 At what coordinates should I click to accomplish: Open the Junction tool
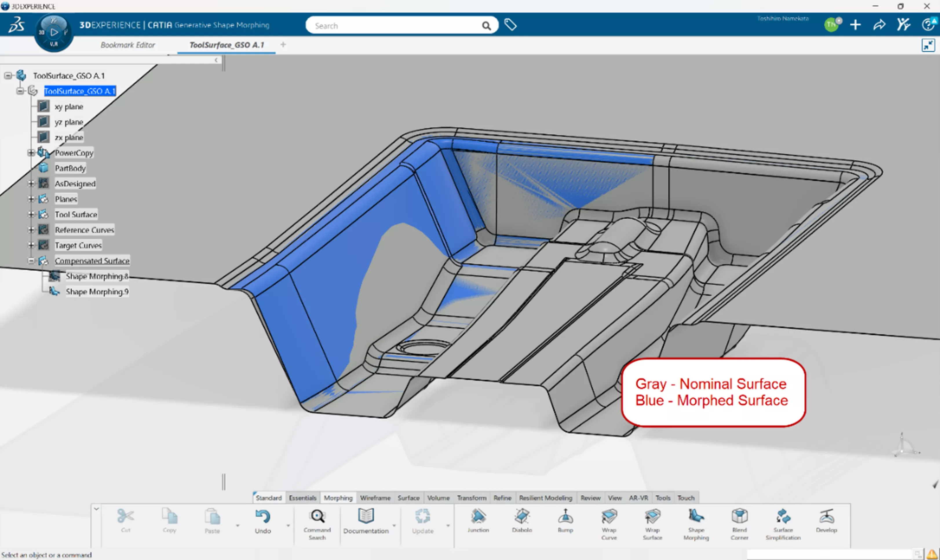[x=478, y=517]
